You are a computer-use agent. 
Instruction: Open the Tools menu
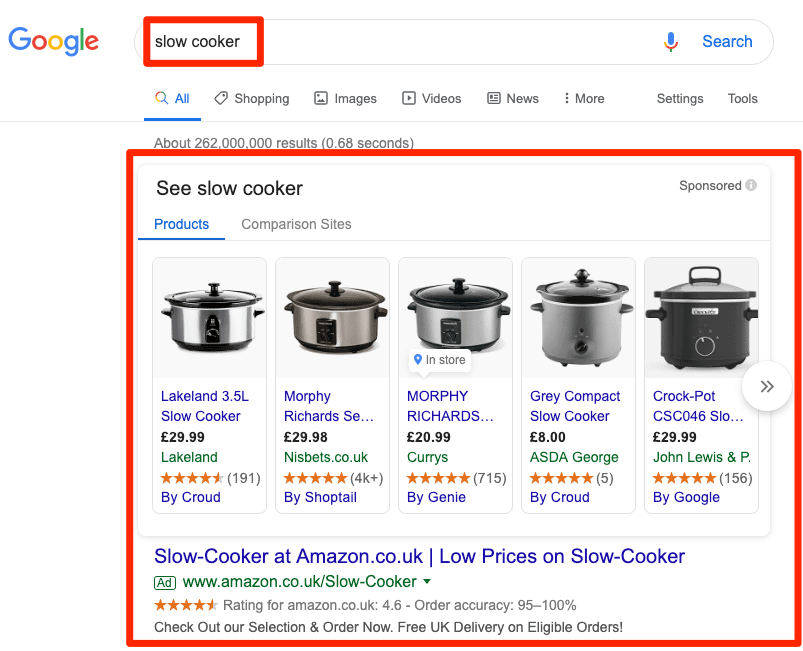click(742, 98)
